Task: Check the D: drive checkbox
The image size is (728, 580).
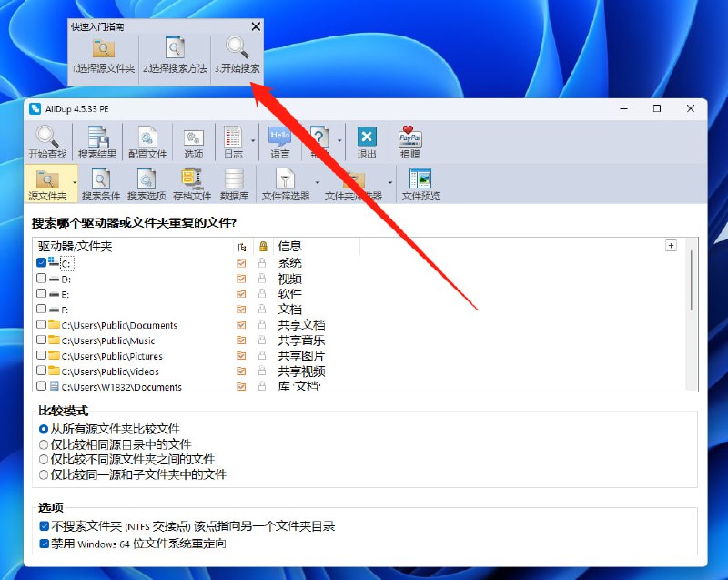Action: click(x=42, y=279)
